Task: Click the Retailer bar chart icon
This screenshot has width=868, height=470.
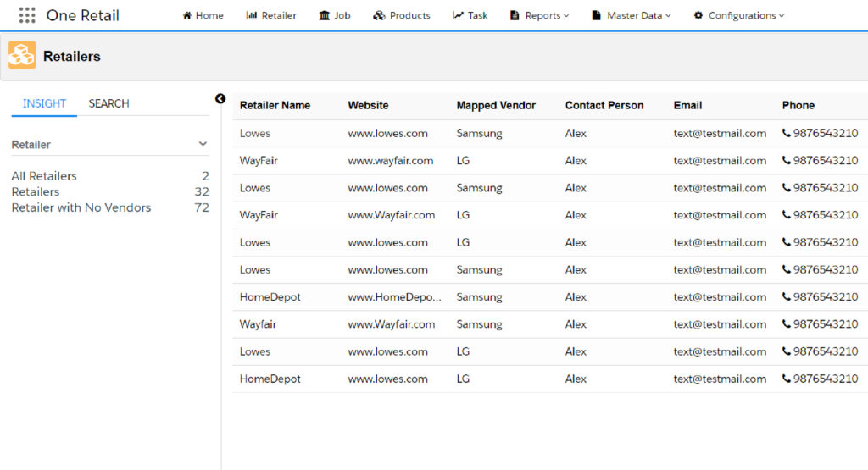Action: pos(251,15)
